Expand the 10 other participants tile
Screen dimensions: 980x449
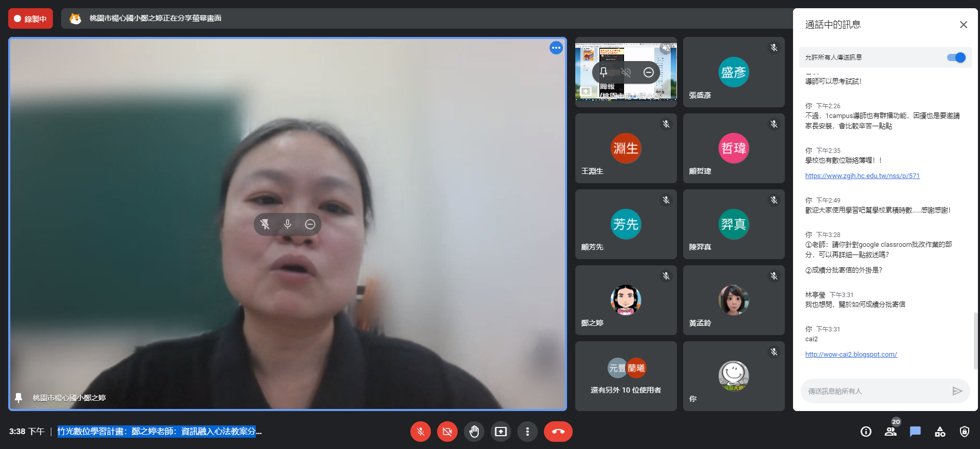click(x=626, y=377)
